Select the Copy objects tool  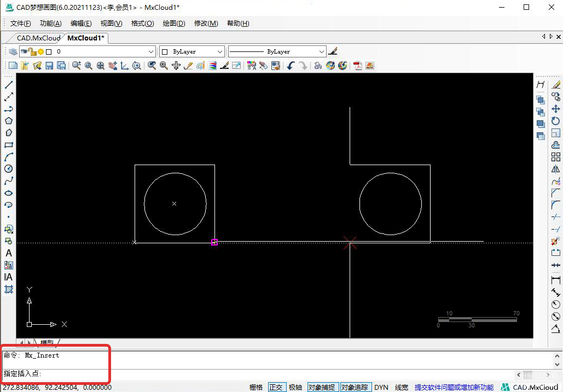point(556,97)
